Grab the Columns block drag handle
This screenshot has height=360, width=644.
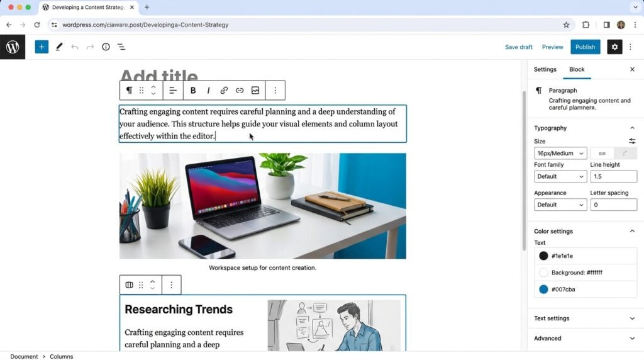point(141,285)
